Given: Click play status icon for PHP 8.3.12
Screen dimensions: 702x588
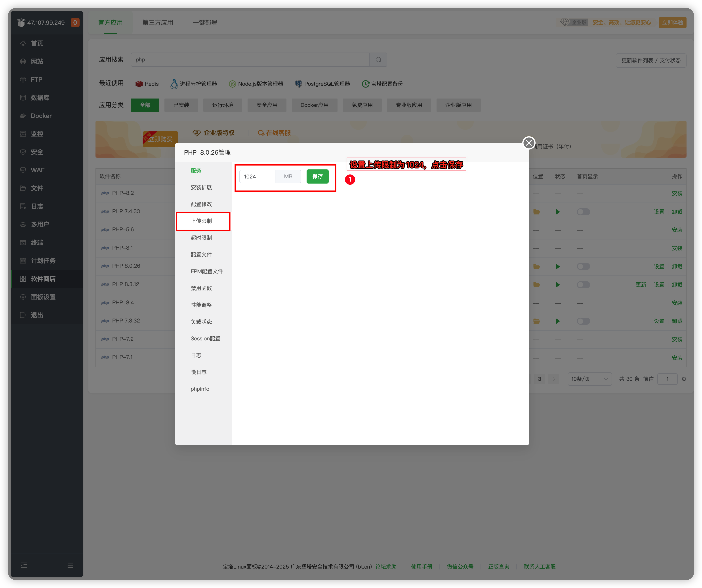Looking at the screenshot, I should (x=558, y=285).
